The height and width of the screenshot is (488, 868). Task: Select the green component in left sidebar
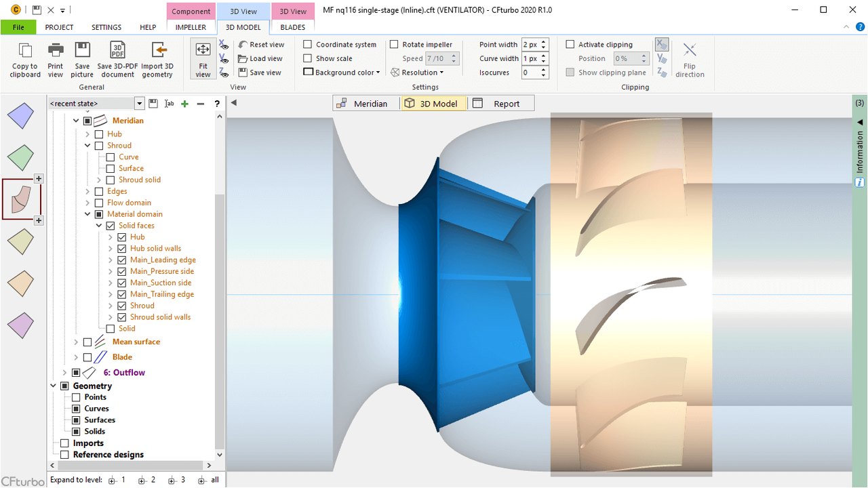tap(20, 157)
